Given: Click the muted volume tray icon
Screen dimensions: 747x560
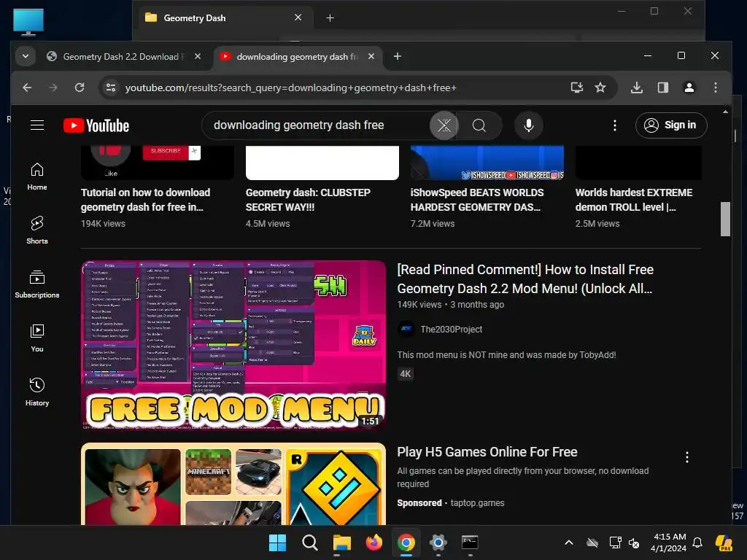Looking at the screenshot, I should point(634,542).
